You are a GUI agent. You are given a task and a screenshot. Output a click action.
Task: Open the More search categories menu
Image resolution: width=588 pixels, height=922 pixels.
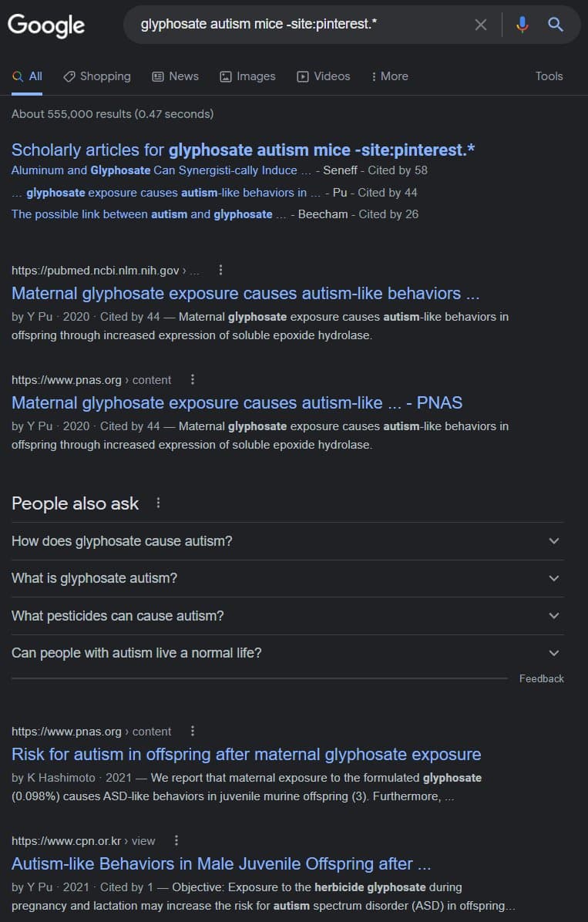pyautogui.click(x=389, y=76)
